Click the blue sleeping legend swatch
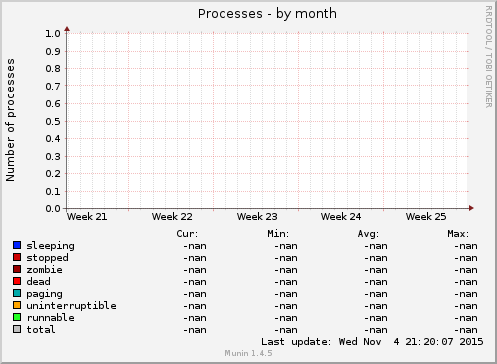 (x=17, y=245)
